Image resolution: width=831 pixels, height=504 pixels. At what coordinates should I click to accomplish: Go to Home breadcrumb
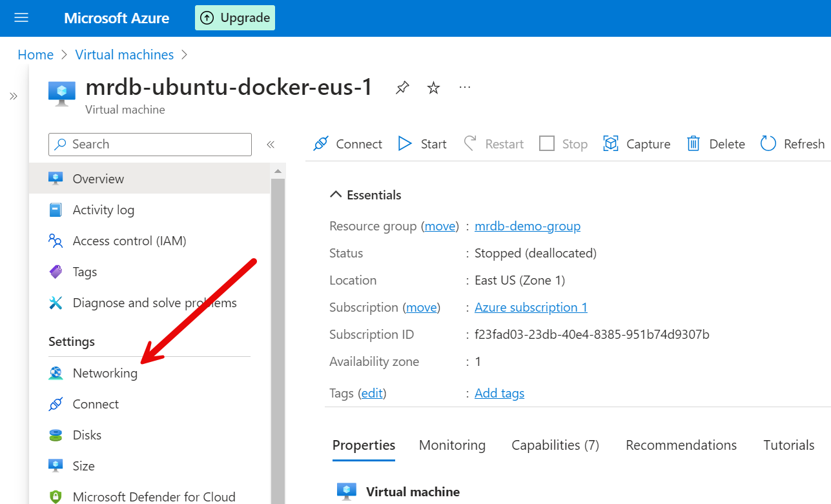point(36,55)
